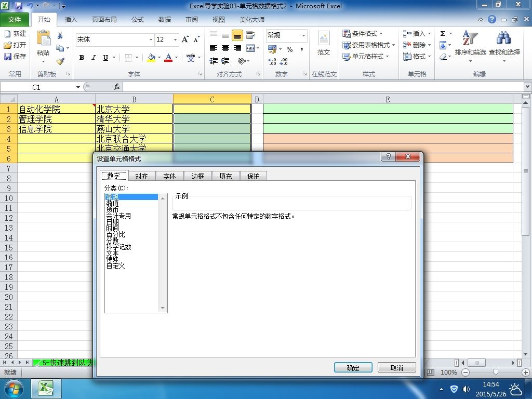Click the 取消 button
The width and height of the screenshot is (532, 399).
click(396, 368)
